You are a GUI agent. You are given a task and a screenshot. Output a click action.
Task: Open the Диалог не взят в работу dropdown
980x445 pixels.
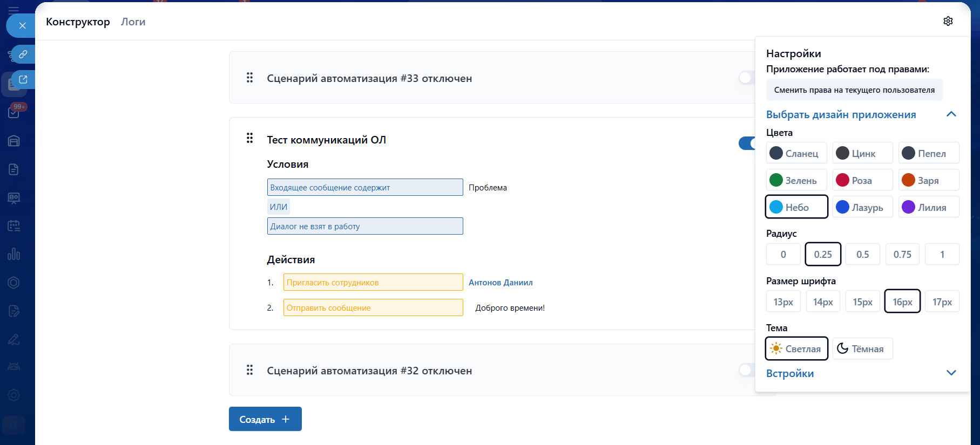(x=365, y=226)
